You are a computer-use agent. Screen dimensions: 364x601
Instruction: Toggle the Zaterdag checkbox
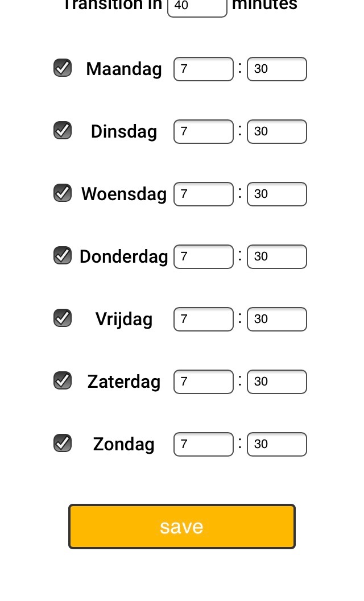pyautogui.click(x=63, y=380)
